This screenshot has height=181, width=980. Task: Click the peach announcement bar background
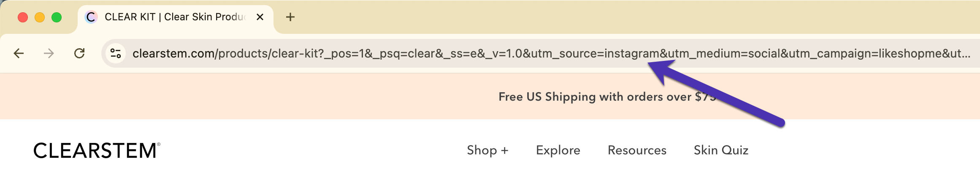pyautogui.click(x=253, y=96)
